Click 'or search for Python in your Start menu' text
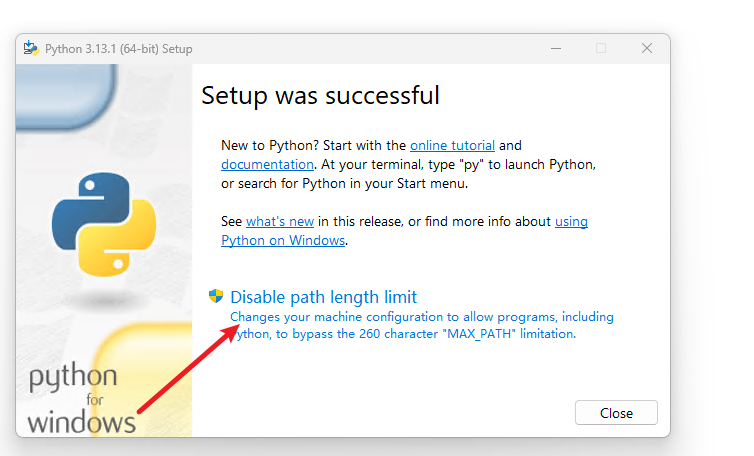754x456 pixels. coord(344,184)
